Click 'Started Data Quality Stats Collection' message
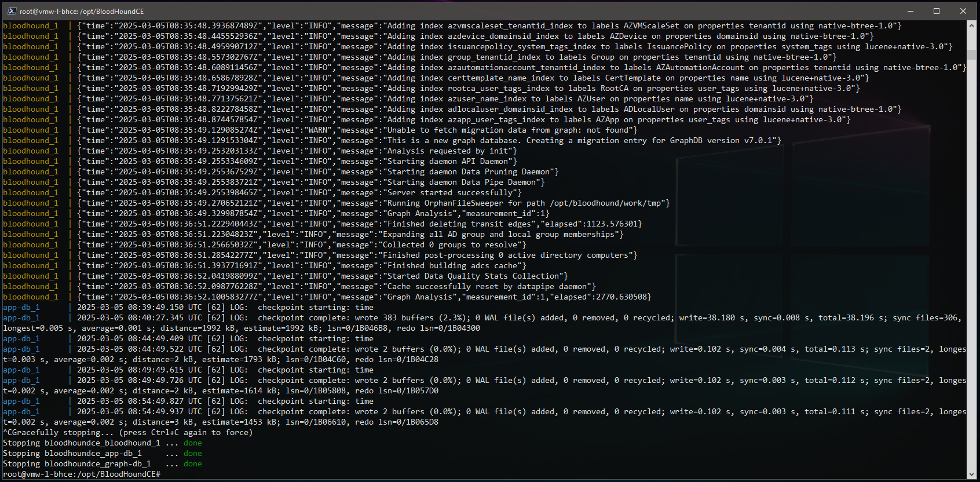Image resolution: width=980 pixels, height=482 pixels. pos(473,276)
